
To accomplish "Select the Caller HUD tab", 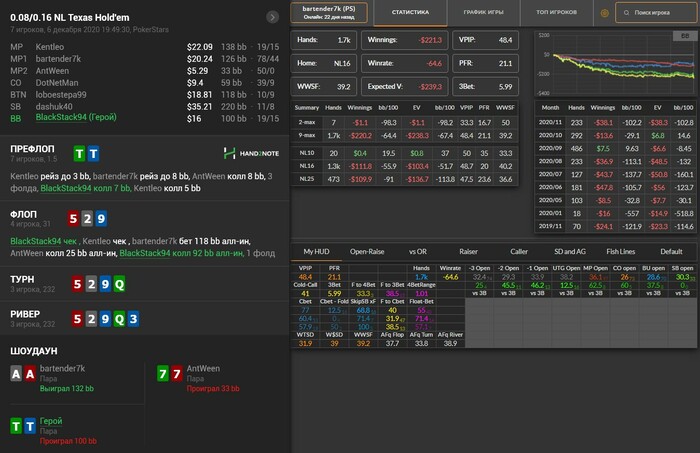I will 519,252.
